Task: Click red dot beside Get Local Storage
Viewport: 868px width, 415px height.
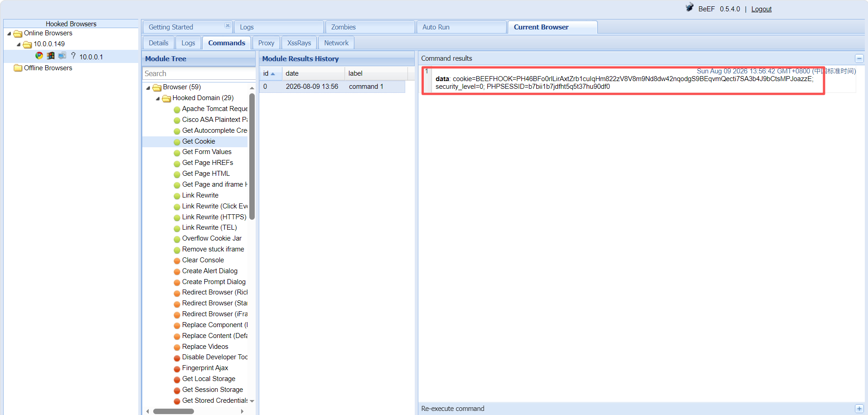Action: (x=177, y=379)
